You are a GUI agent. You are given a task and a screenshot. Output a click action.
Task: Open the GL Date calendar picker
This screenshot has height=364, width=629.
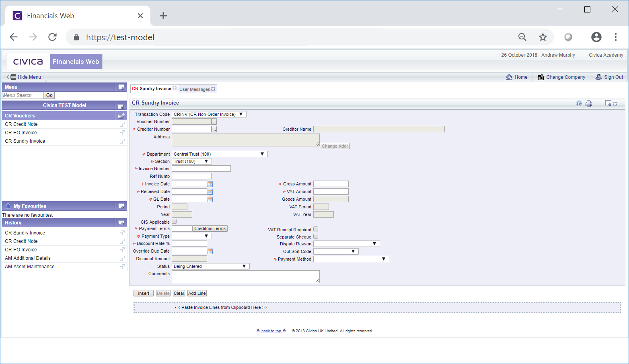coord(210,199)
